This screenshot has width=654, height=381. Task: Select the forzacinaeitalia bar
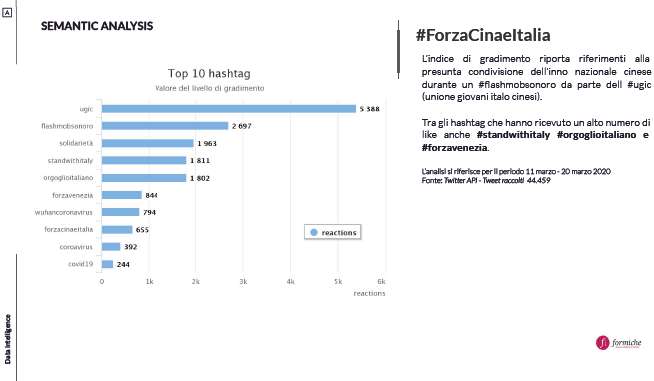tap(117, 230)
